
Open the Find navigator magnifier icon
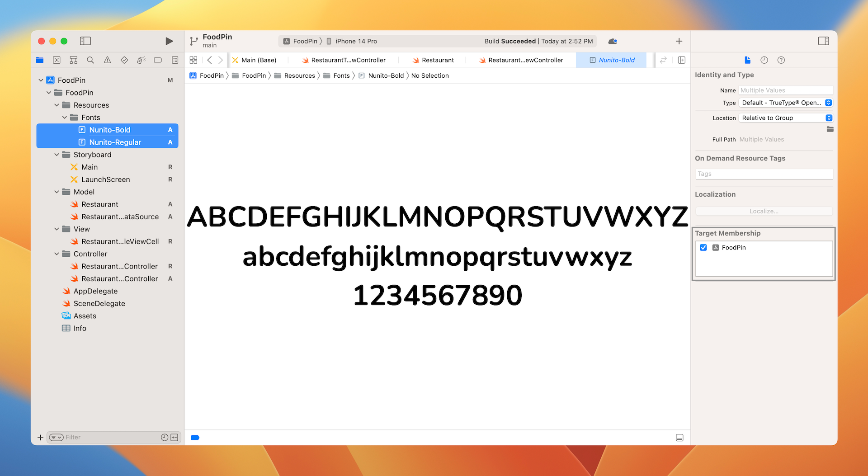coord(90,60)
